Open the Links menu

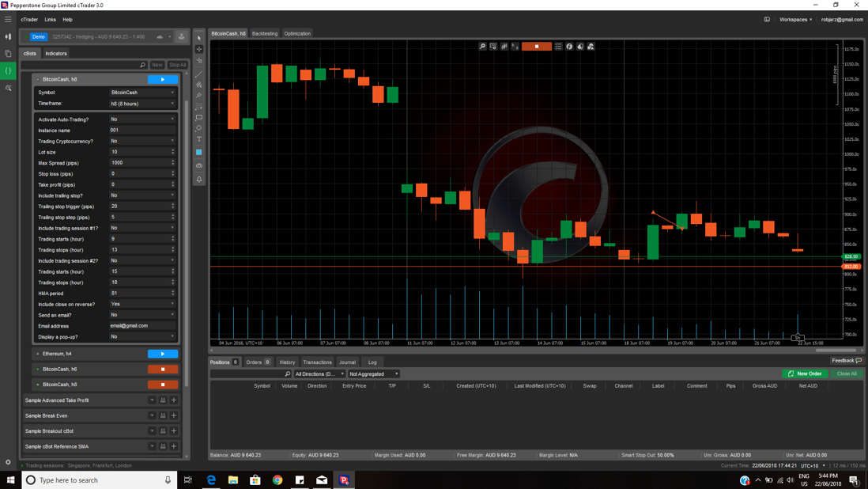click(x=51, y=19)
